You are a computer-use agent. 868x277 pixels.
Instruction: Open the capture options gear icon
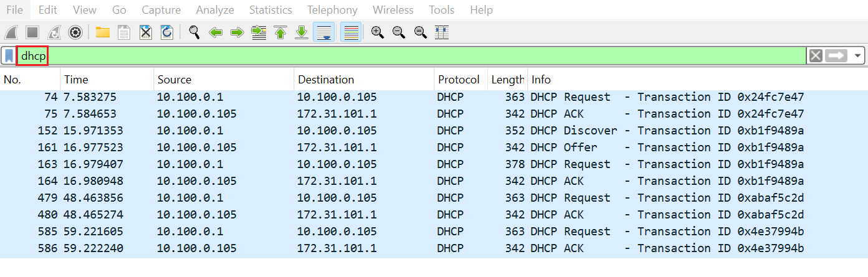75,32
